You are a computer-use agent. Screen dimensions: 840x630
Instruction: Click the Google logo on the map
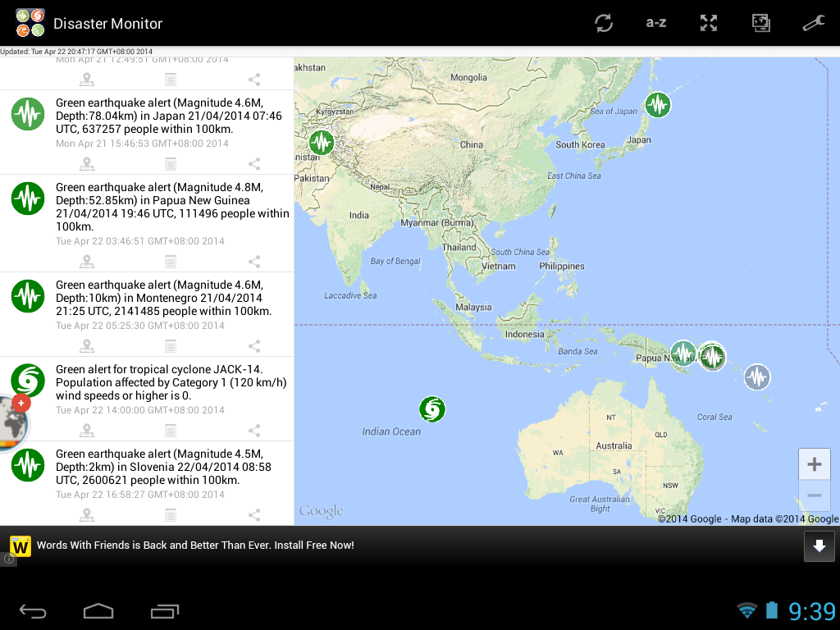coord(320,509)
